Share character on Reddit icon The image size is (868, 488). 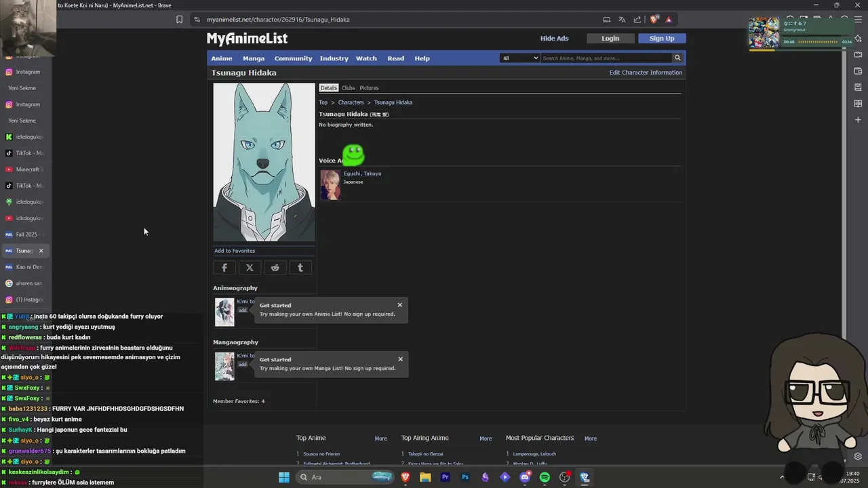click(275, 268)
